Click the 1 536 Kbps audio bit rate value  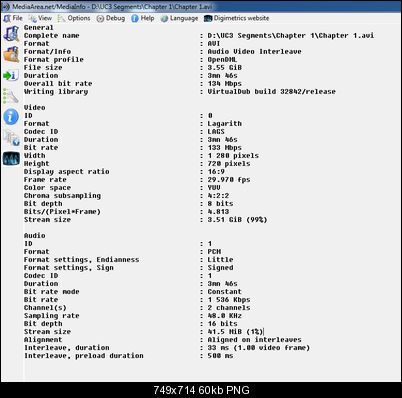coord(229,299)
